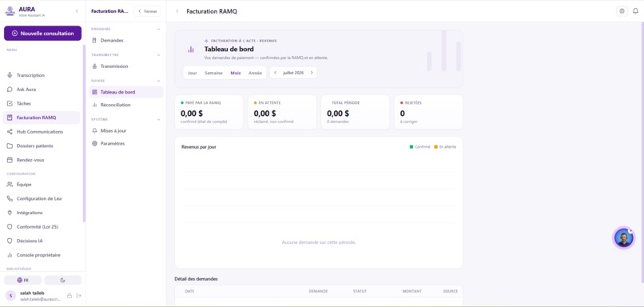Click the AURA logo
644x307 pixels.
pyautogui.click(x=10, y=11)
